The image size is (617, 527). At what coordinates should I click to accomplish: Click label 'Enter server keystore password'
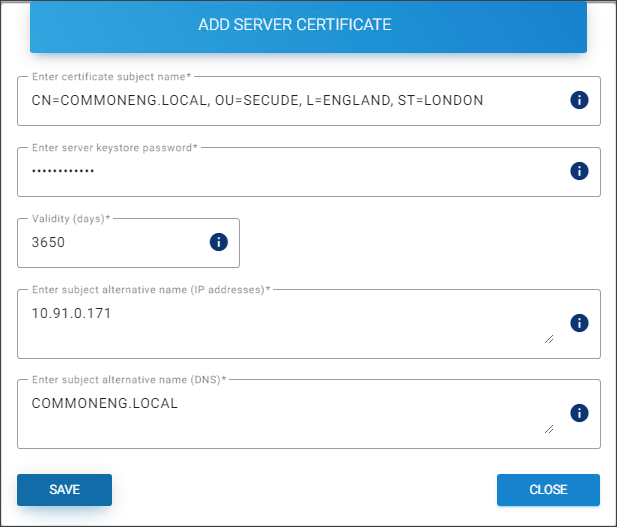tap(115, 147)
